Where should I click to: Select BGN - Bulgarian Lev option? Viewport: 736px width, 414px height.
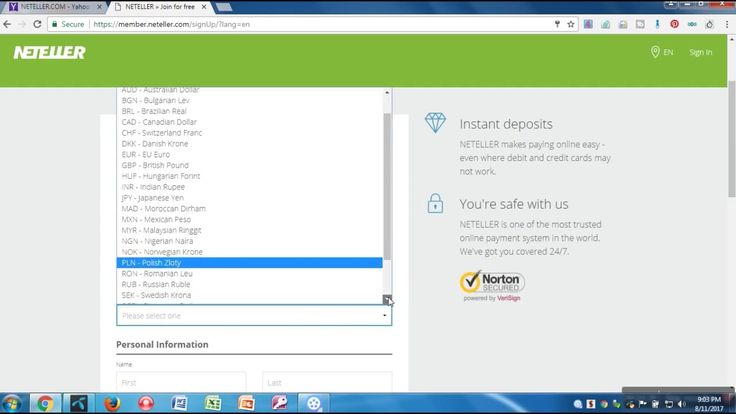tap(250, 100)
